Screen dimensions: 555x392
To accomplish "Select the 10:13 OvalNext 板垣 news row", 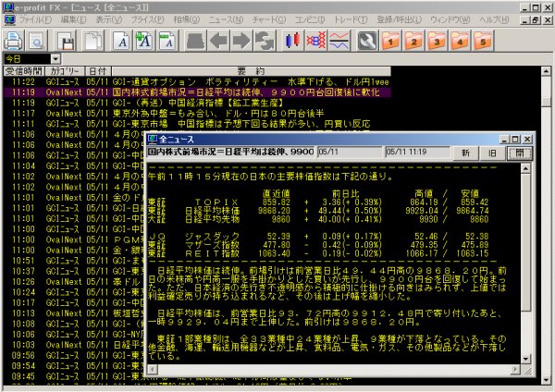I will (74, 313).
